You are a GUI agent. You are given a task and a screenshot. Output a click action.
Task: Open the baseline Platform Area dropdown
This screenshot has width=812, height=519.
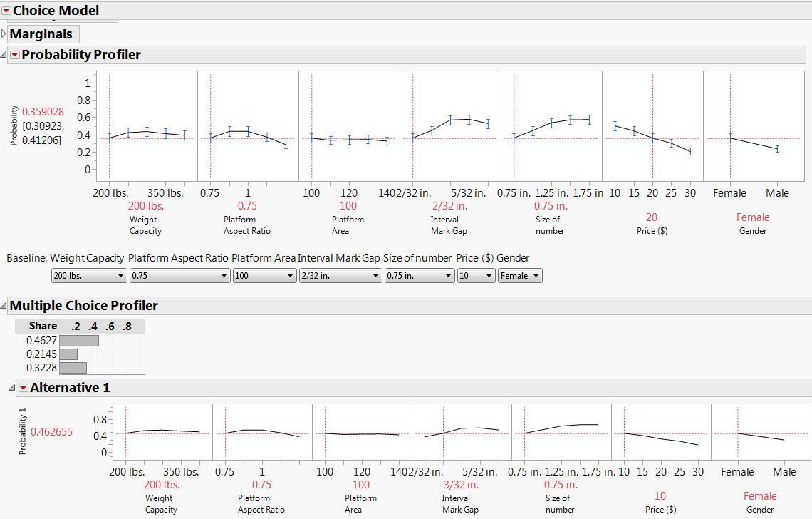click(x=265, y=276)
